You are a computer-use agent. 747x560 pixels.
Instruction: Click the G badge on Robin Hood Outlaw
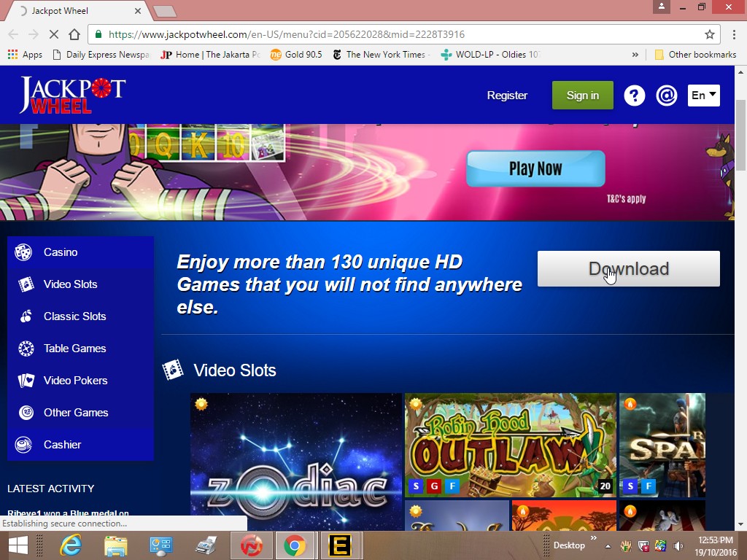(x=434, y=486)
